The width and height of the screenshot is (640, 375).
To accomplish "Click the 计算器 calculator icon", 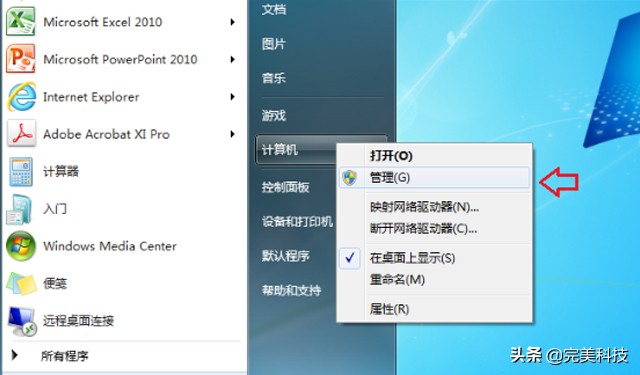I will pos(21,171).
